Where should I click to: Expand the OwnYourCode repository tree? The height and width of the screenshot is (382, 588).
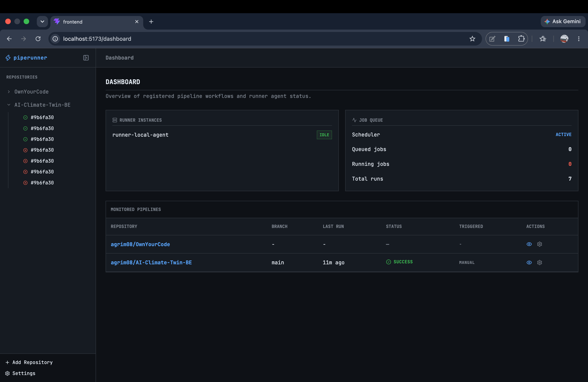pos(9,92)
